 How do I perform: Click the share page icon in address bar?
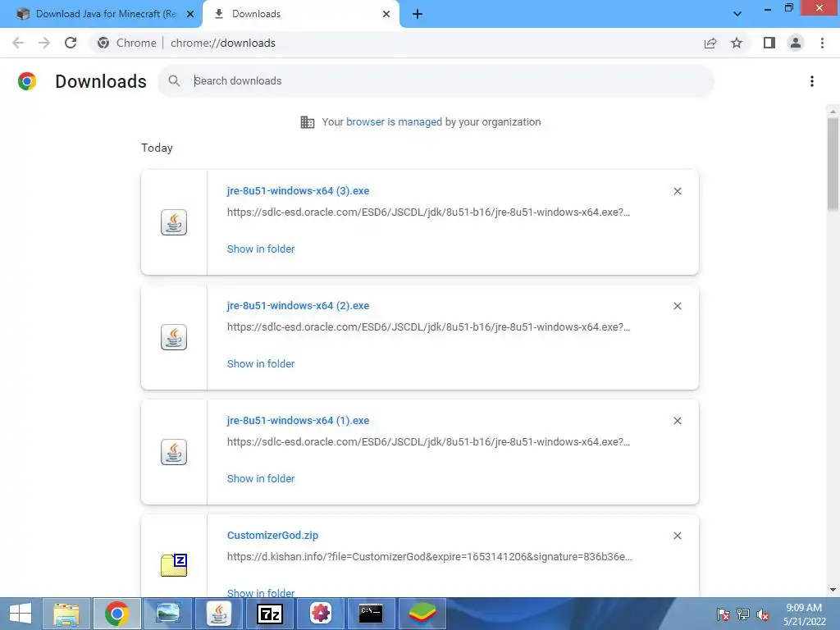click(x=710, y=43)
